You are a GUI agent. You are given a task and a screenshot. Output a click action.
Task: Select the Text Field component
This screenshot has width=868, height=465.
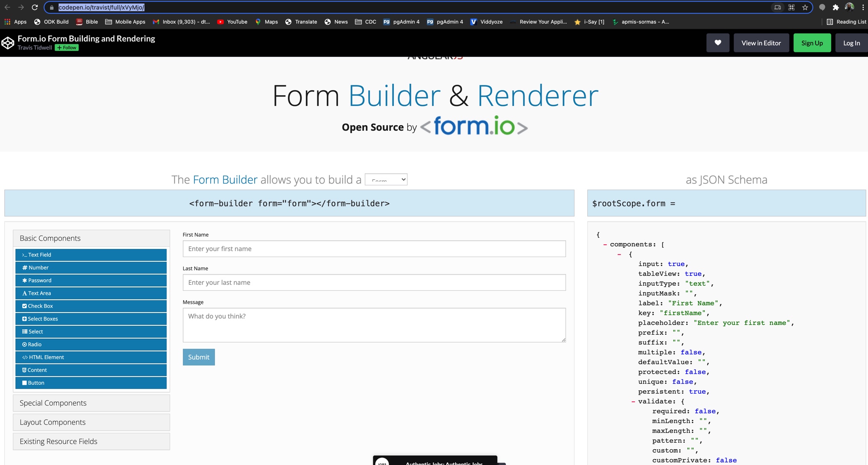91,254
